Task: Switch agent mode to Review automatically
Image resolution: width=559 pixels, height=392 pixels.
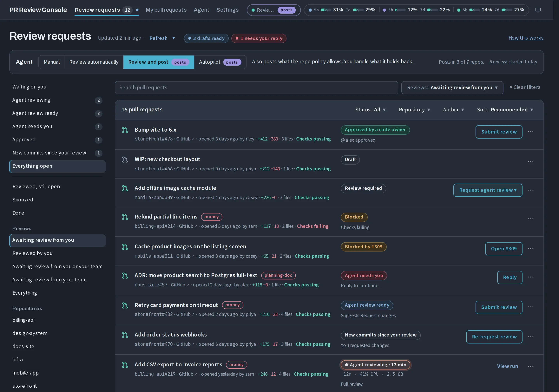Action: 94,62
